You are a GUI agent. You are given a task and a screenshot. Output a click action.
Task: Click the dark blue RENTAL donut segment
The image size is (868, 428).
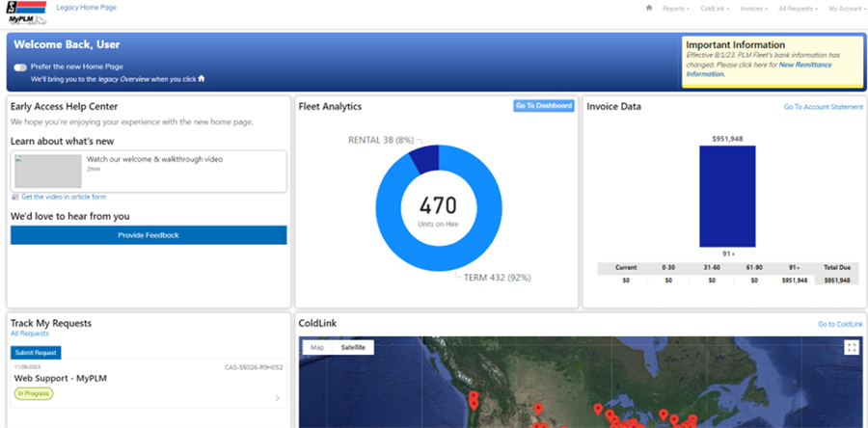(x=422, y=157)
